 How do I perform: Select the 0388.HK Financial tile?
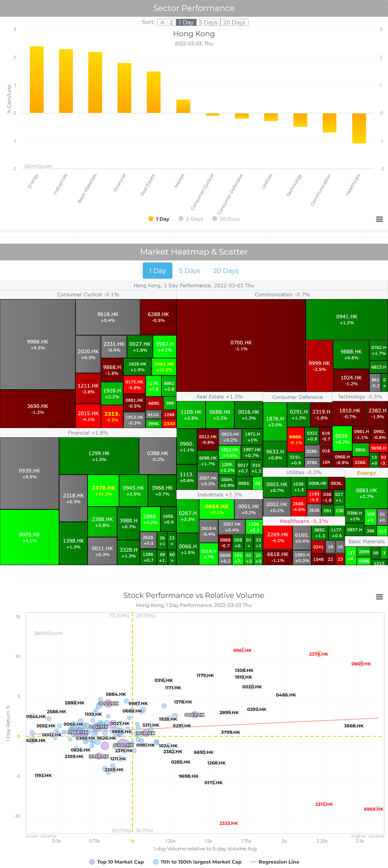click(158, 456)
